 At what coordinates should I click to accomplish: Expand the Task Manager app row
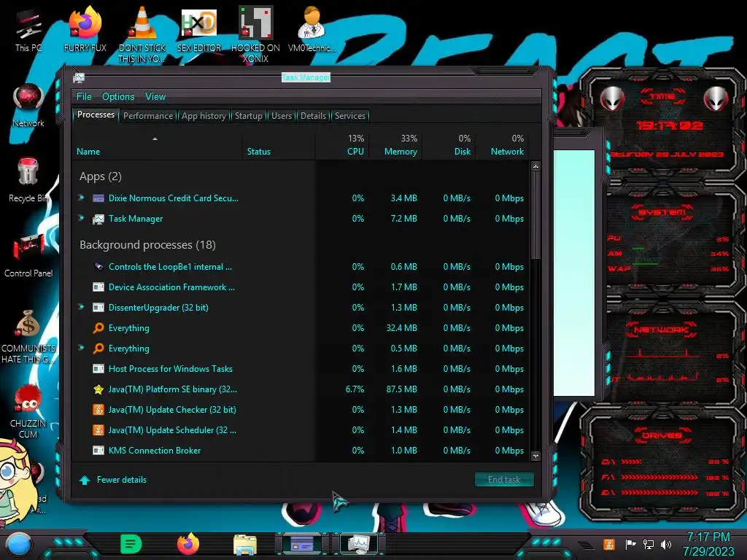(81, 217)
